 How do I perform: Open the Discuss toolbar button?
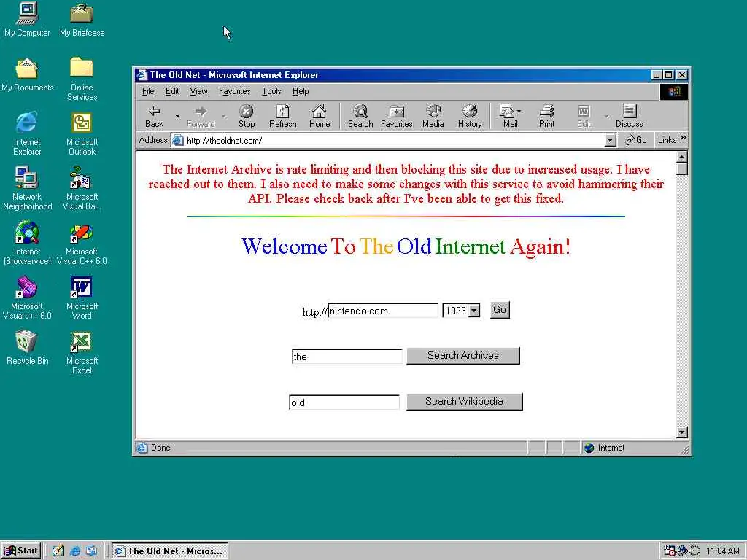[x=630, y=117]
